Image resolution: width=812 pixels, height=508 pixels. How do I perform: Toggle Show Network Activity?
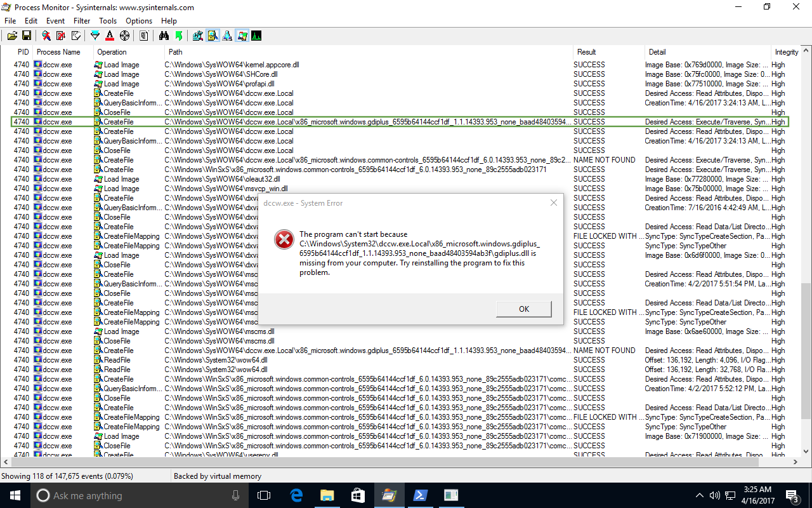point(227,36)
